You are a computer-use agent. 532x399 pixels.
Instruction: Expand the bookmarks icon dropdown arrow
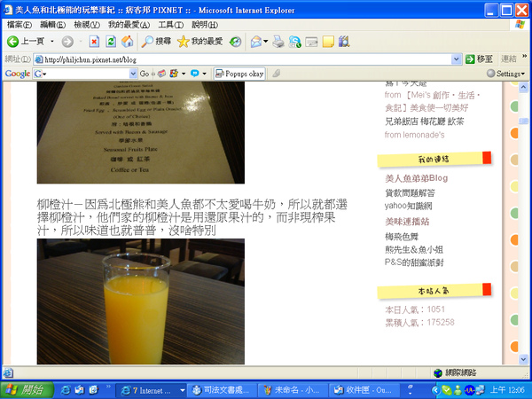pyautogui.click(x=184, y=74)
